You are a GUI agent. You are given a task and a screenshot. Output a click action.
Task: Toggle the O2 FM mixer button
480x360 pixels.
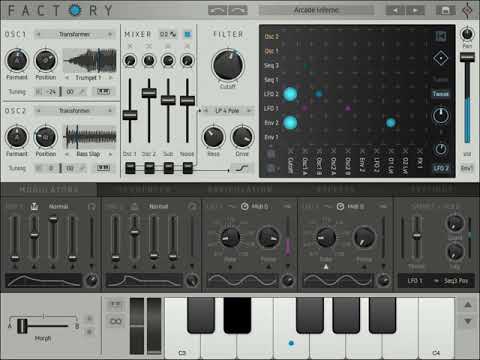(168, 34)
